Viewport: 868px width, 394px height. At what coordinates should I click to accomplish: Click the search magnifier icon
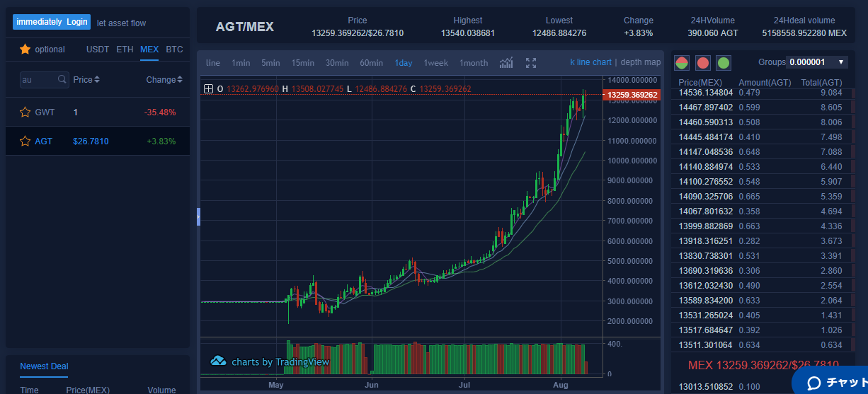[x=62, y=80]
